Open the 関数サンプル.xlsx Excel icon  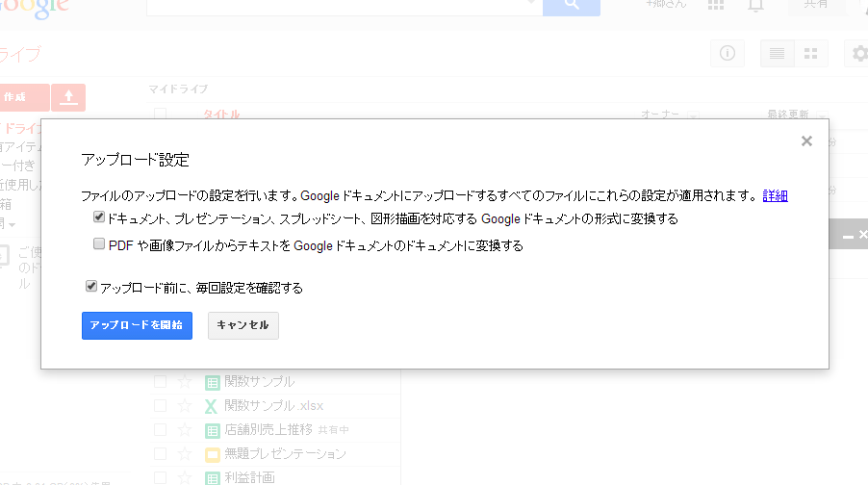[211, 406]
